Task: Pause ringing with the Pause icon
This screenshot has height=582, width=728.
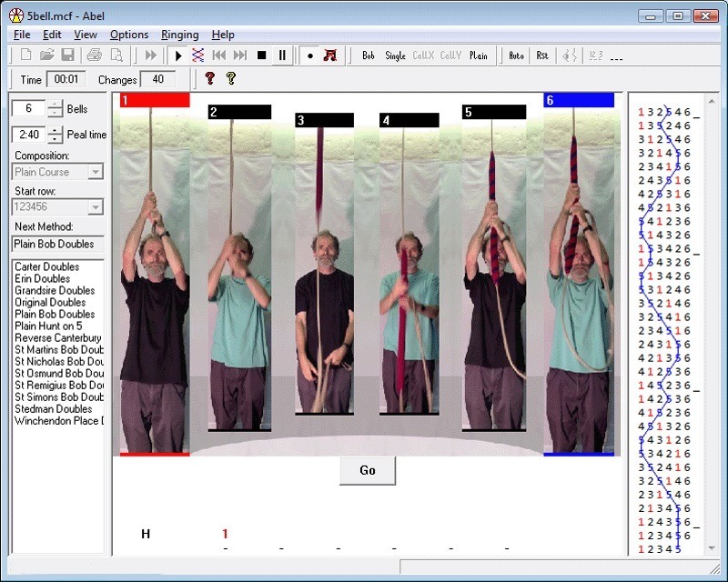Action: [x=282, y=55]
